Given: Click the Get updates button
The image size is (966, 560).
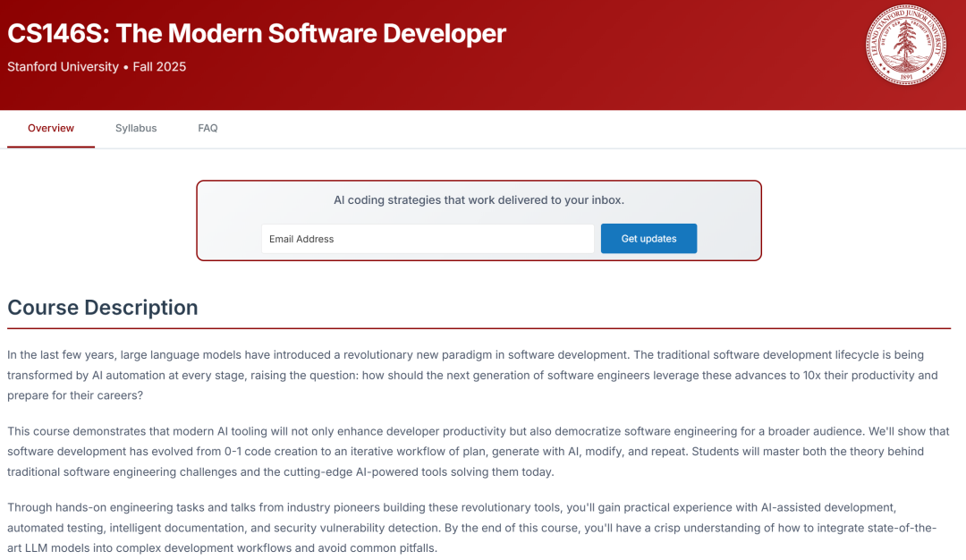Looking at the screenshot, I should tap(648, 239).
